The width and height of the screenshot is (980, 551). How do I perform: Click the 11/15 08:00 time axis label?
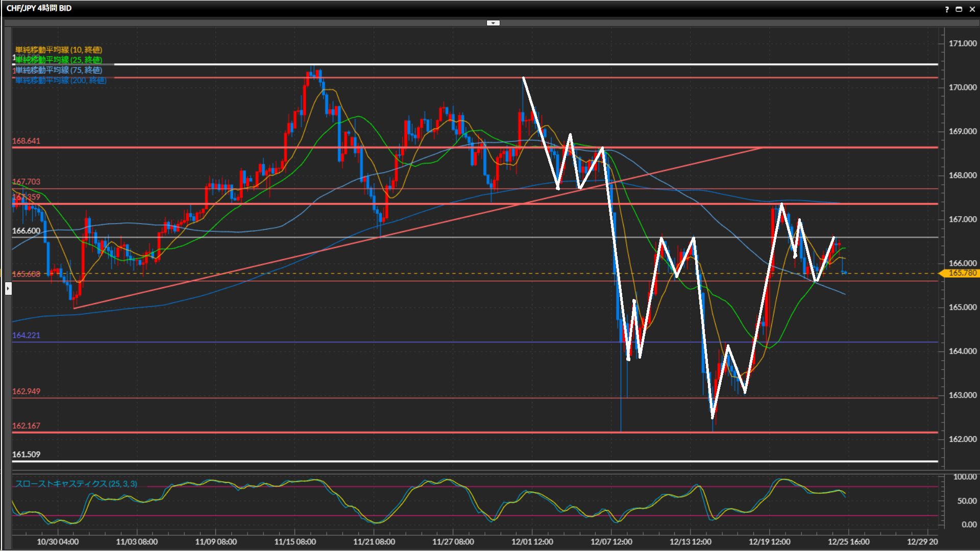(295, 542)
